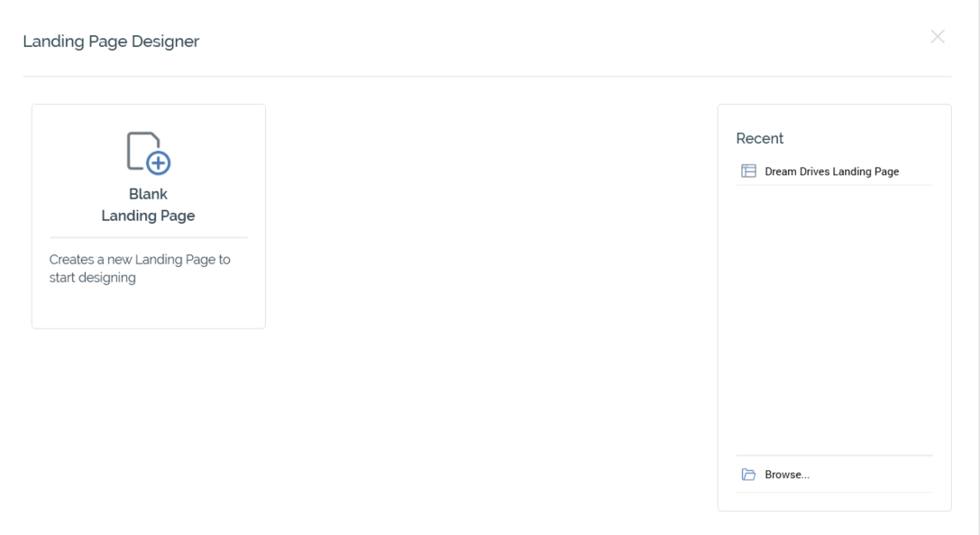
Task: Click the Dream Drives layout icon
Action: coord(748,171)
